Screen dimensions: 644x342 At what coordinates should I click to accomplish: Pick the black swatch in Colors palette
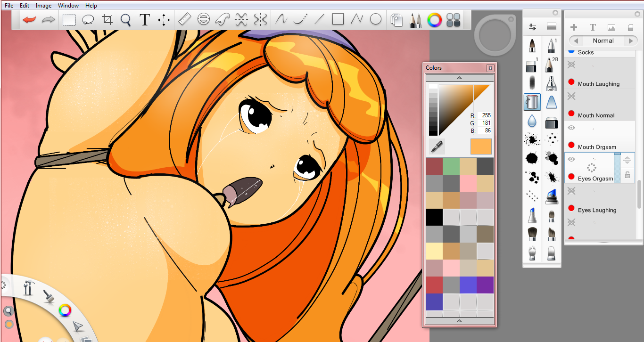point(434,217)
